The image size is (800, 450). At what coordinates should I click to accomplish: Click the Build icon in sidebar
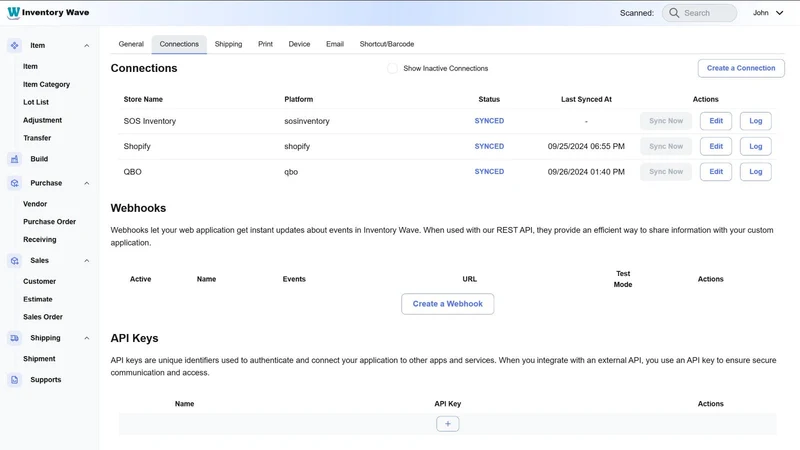(14, 159)
